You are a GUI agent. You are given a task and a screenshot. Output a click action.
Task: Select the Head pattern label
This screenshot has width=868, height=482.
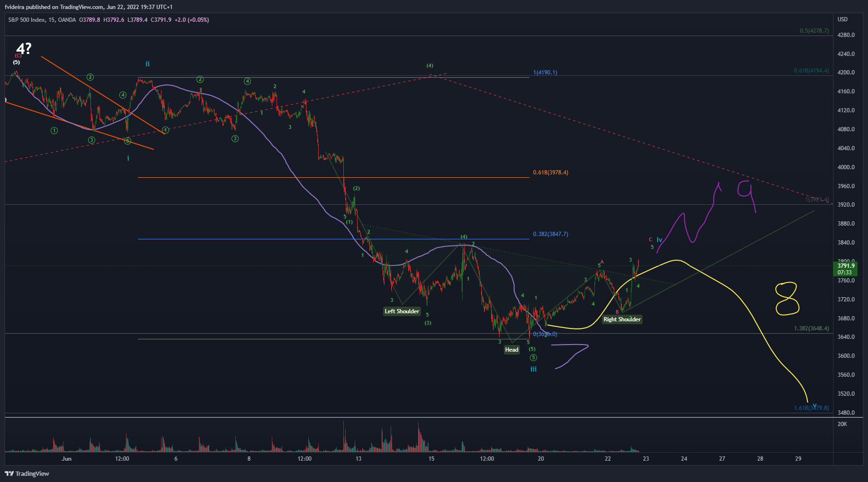point(511,350)
